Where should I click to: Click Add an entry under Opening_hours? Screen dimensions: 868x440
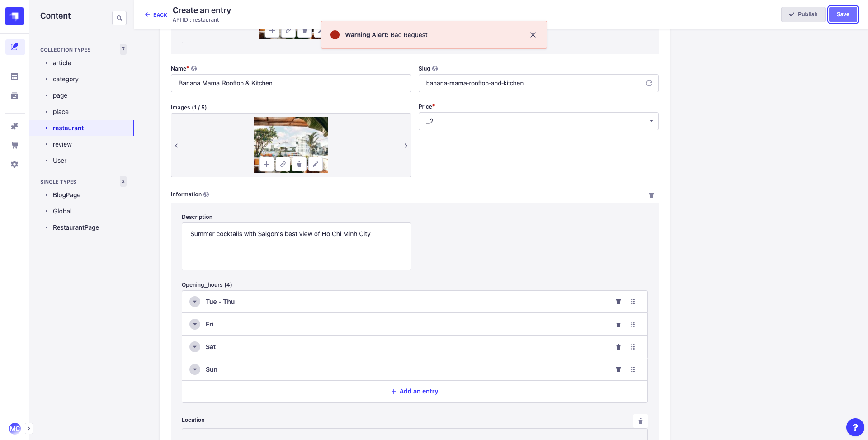(415, 391)
